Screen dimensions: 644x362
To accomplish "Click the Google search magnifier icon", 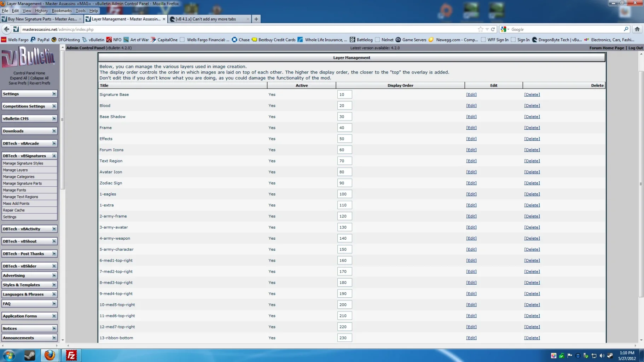I will (626, 29).
